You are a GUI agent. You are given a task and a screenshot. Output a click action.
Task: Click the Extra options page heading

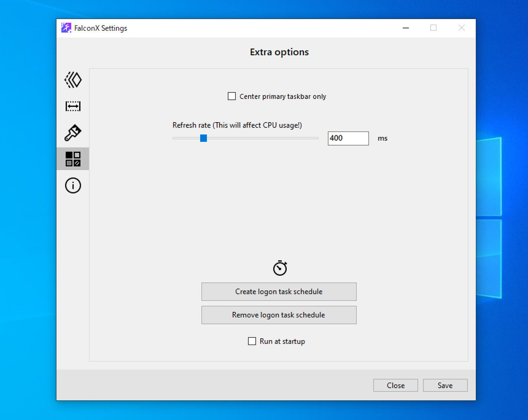[279, 52]
